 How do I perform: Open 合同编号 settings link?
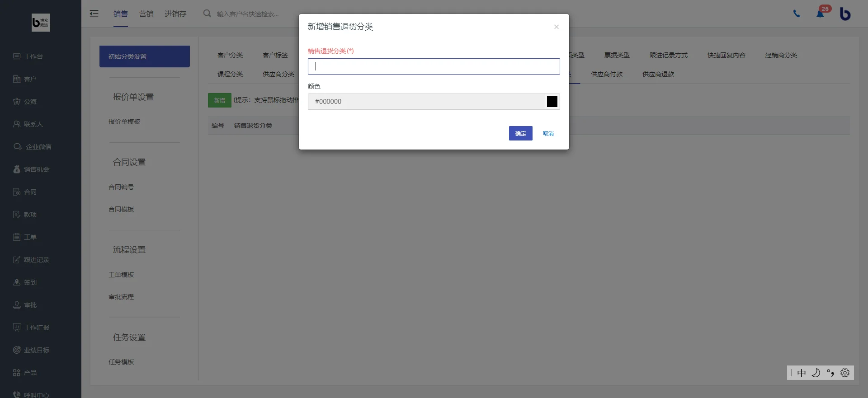(x=121, y=187)
